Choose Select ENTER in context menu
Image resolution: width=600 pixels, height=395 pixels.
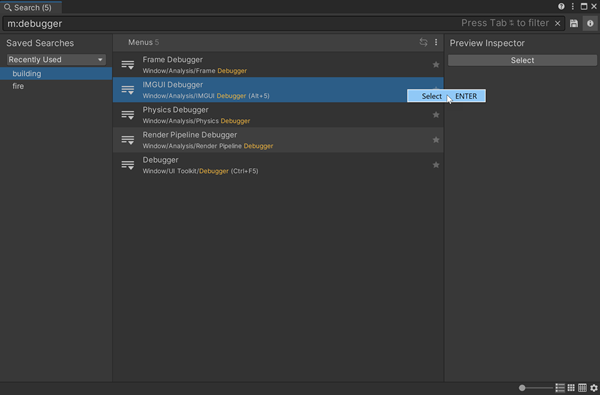pyautogui.click(x=446, y=96)
